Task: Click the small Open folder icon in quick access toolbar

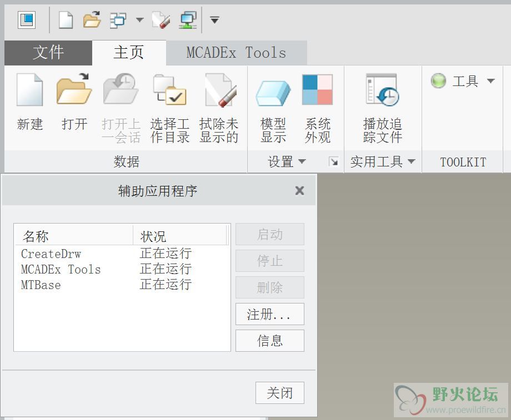Action: point(92,19)
